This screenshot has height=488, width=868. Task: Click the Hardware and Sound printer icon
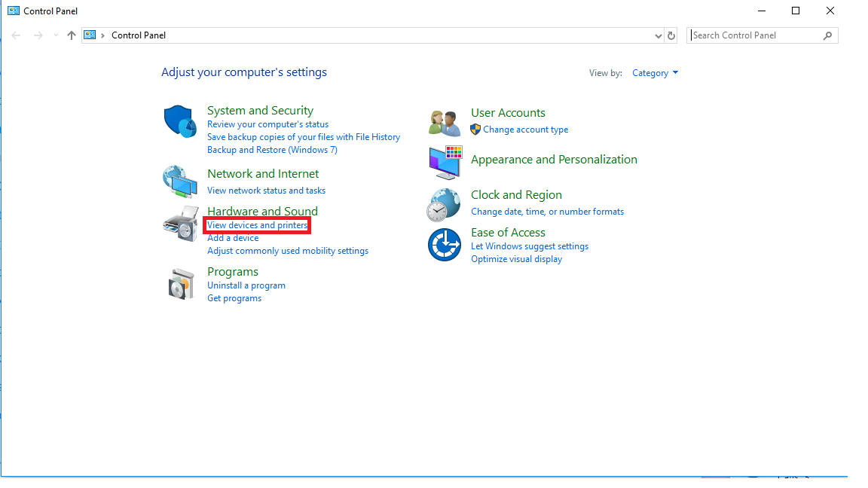click(181, 224)
